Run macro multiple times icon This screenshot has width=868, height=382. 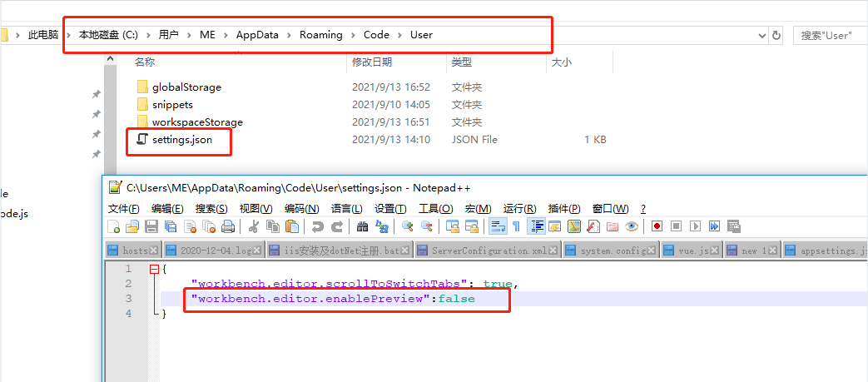tap(714, 226)
